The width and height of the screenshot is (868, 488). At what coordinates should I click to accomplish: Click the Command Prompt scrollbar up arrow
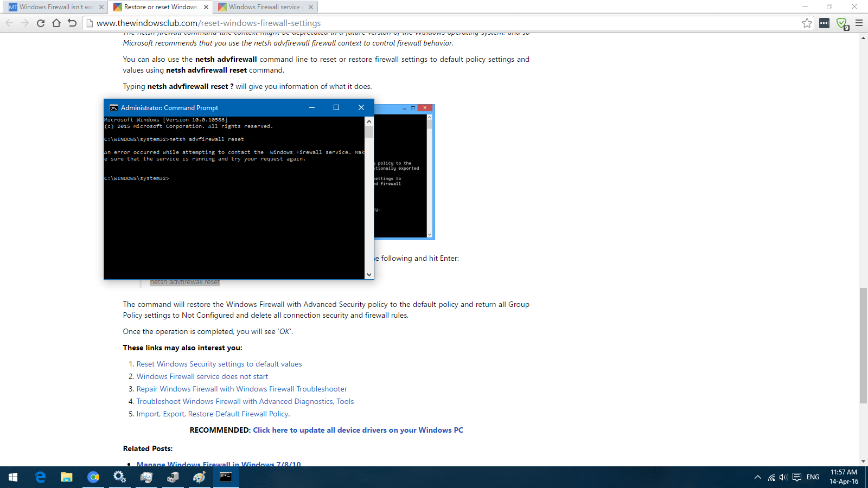[369, 121]
